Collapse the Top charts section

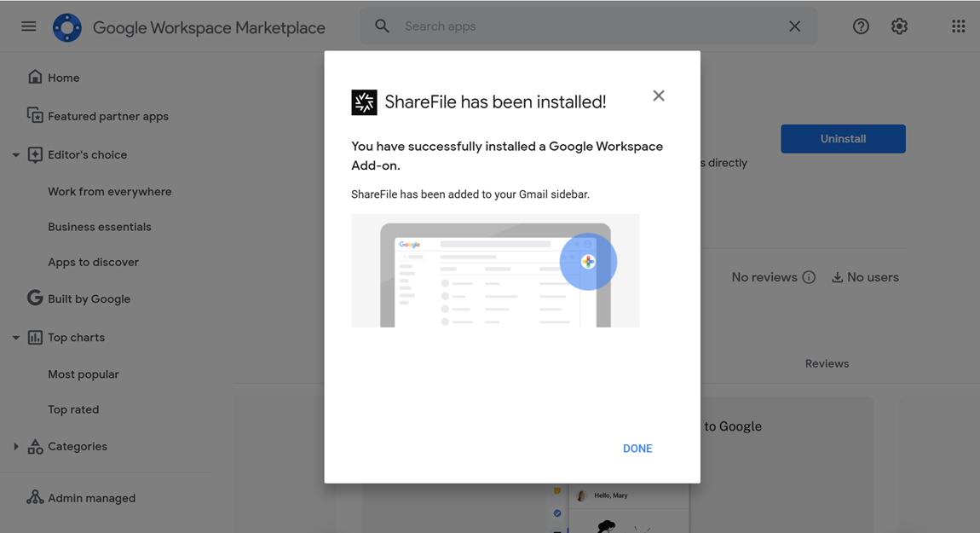pos(15,338)
